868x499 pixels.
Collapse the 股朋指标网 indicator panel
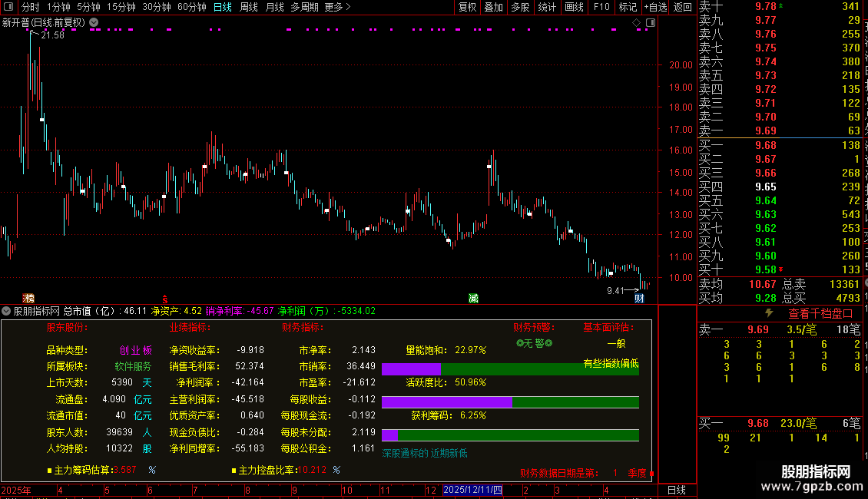[x=6, y=311]
